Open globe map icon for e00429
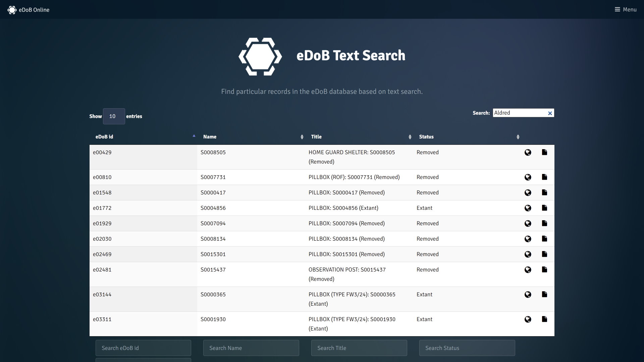 point(528,153)
